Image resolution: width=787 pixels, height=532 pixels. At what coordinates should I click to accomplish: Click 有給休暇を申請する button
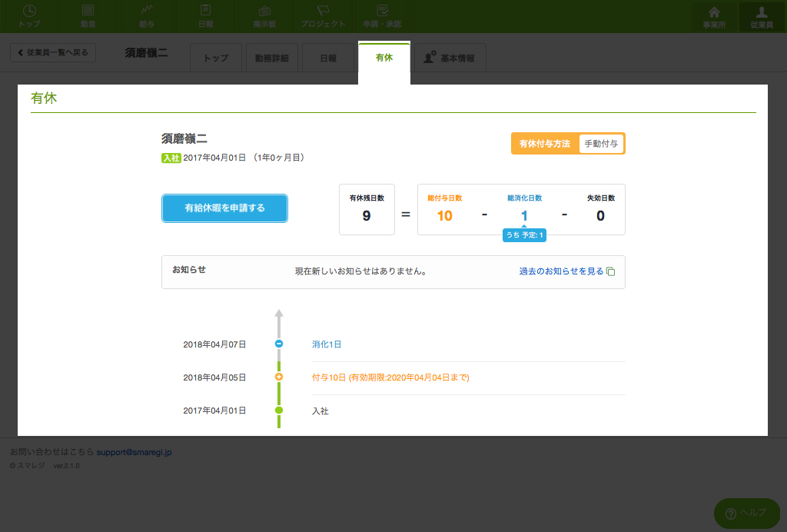[224, 208]
